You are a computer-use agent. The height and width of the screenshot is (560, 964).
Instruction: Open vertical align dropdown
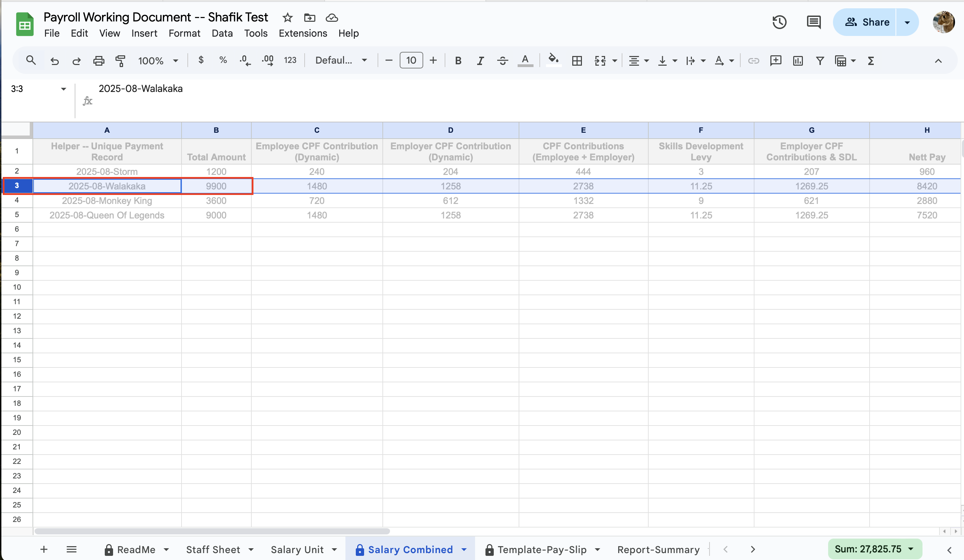667,60
